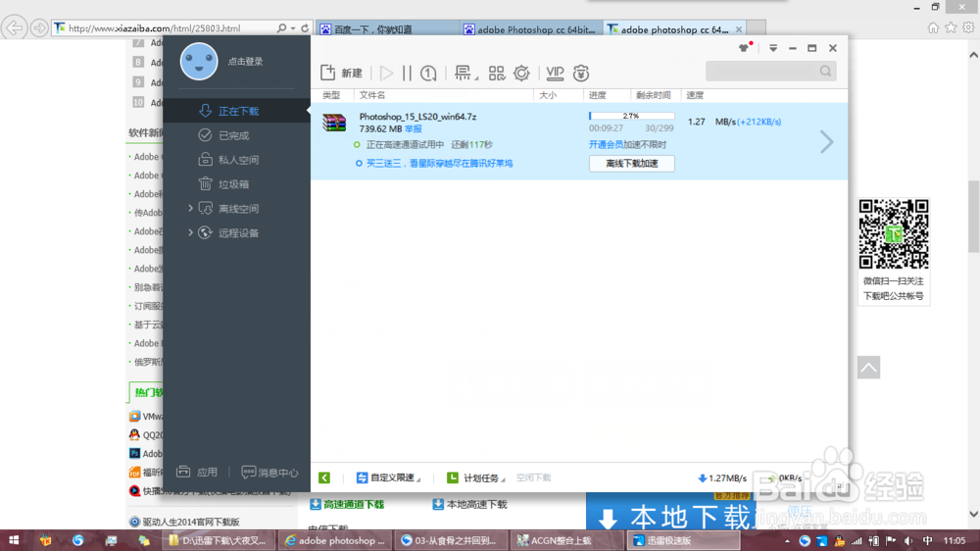This screenshot has width=980, height=551.
Task: Click the 2.7% download progress bar
Action: coord(631,116)
